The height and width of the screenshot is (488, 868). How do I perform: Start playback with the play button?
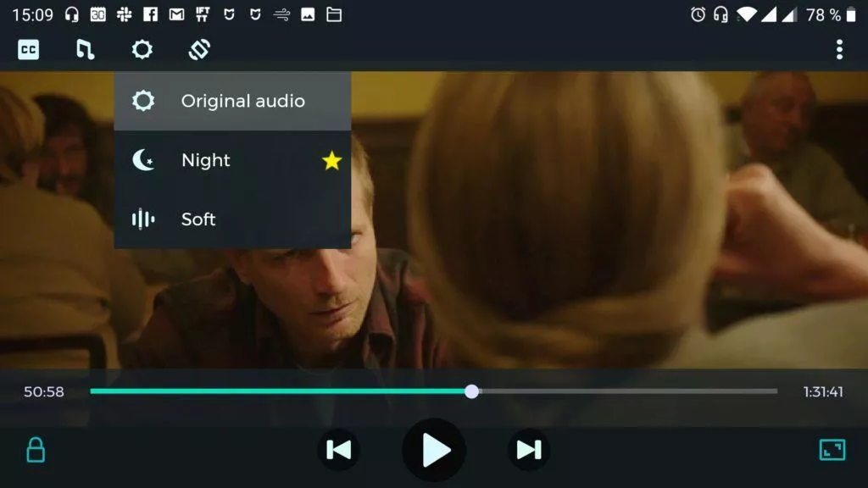tap(434, 450)
